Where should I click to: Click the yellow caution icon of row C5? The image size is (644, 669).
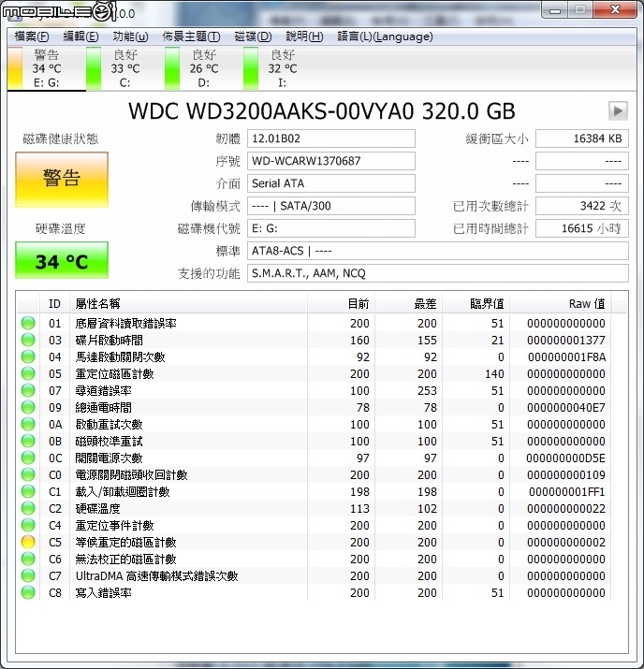point(28,543)
